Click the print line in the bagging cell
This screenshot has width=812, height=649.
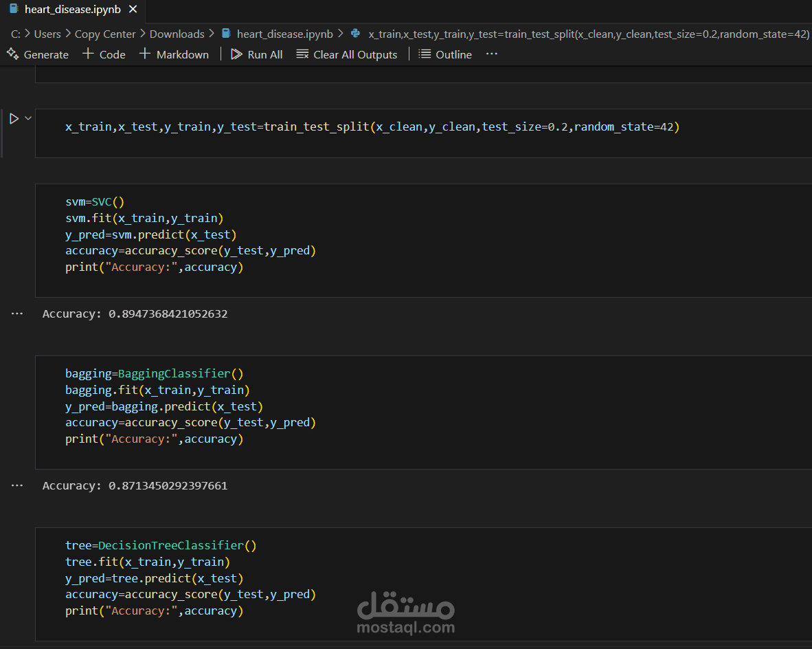pyautogui.click(x=155, y=439)
